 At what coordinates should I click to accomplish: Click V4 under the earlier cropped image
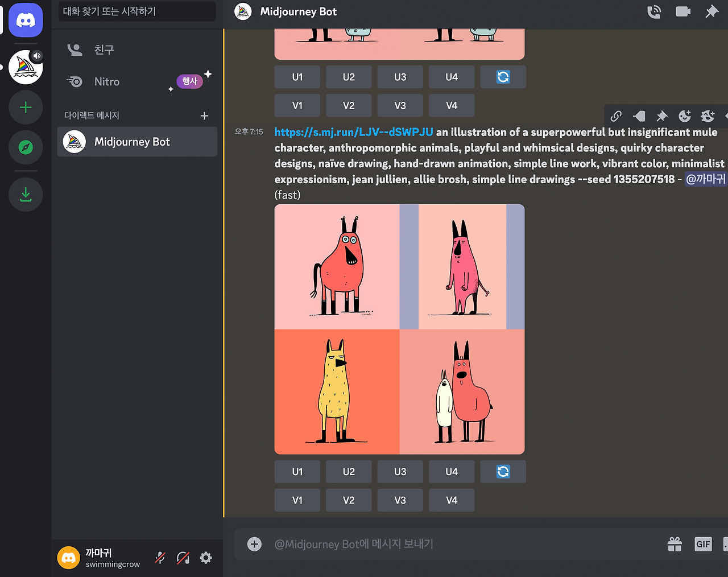(452, 105)
